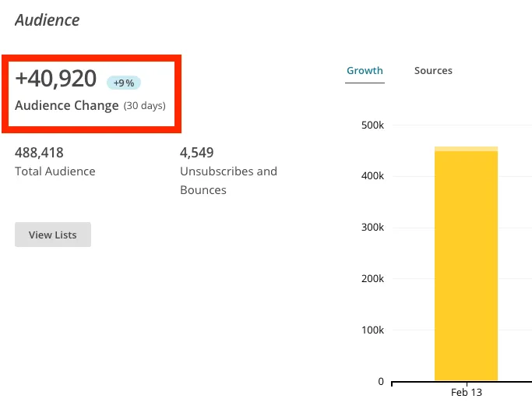Click the 4,549 unsubscribes count
Image resolution: width=532 pixels, height=406 pixels.
point(197,153)
